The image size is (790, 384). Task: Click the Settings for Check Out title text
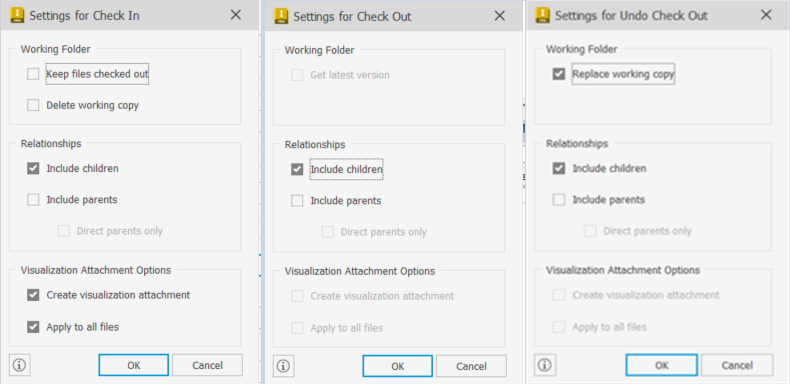pos(352,17)
